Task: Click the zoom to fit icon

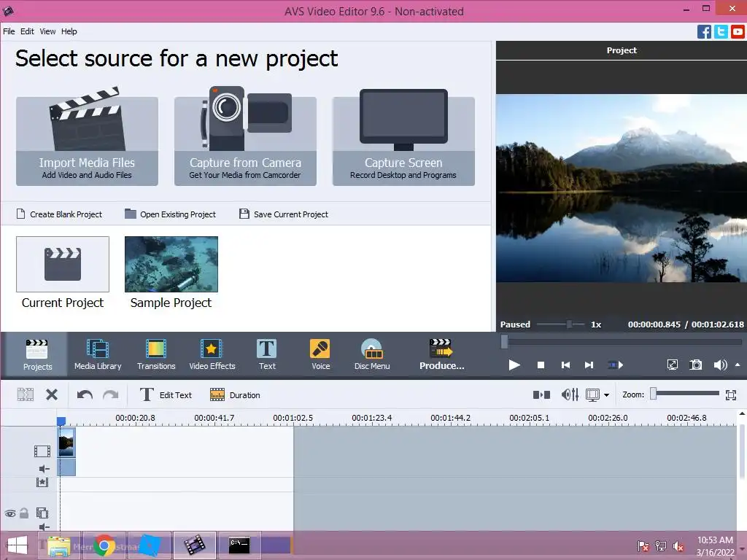Action: 731,394
